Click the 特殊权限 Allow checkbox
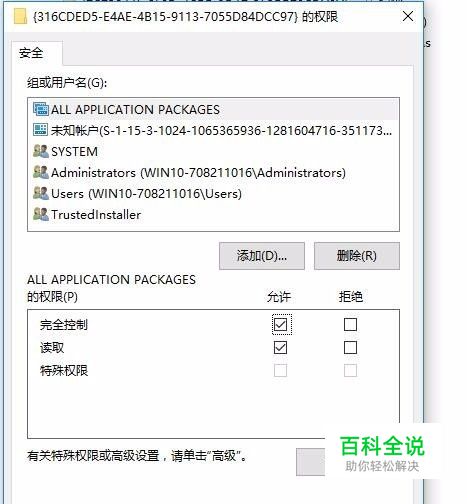 tap(280, 370)
